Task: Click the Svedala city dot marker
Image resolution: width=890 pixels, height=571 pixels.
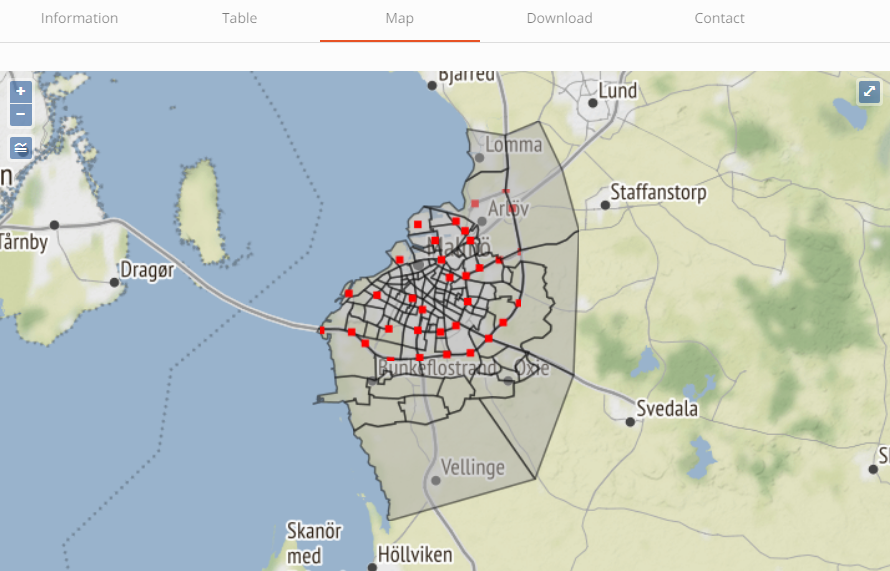Action: 630,422
